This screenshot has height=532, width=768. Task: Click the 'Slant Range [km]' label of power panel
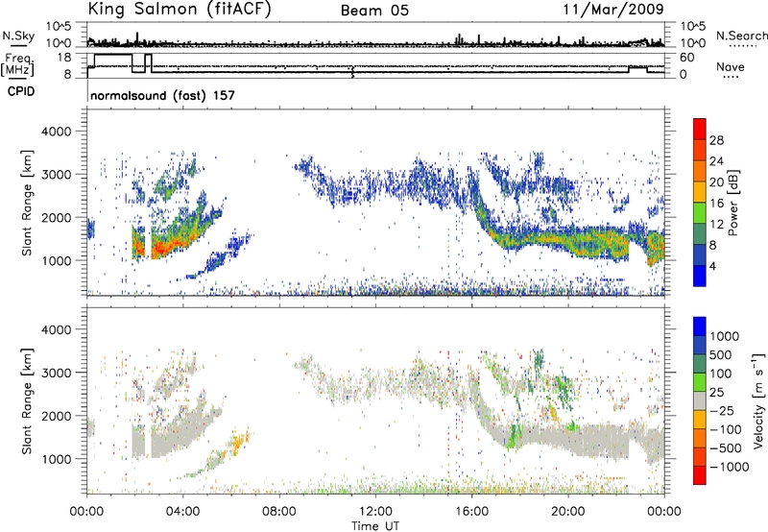point(27,203)
